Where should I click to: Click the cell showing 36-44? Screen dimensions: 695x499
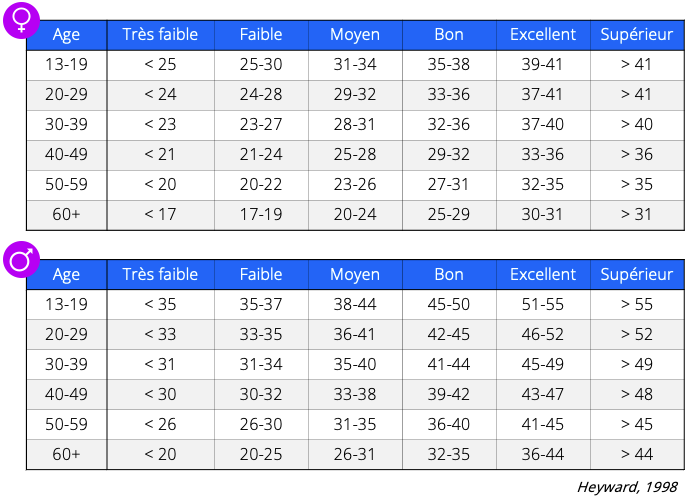pyautogui.click(x=543, y=455)
